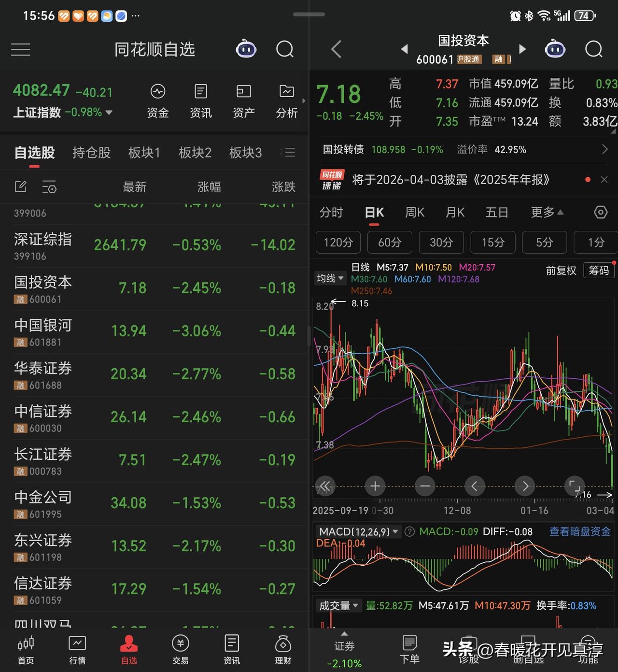Switch to previous stock with left triangle
Image resolution: width=618 pixels, height=672 pixels.
coord(405,49)
